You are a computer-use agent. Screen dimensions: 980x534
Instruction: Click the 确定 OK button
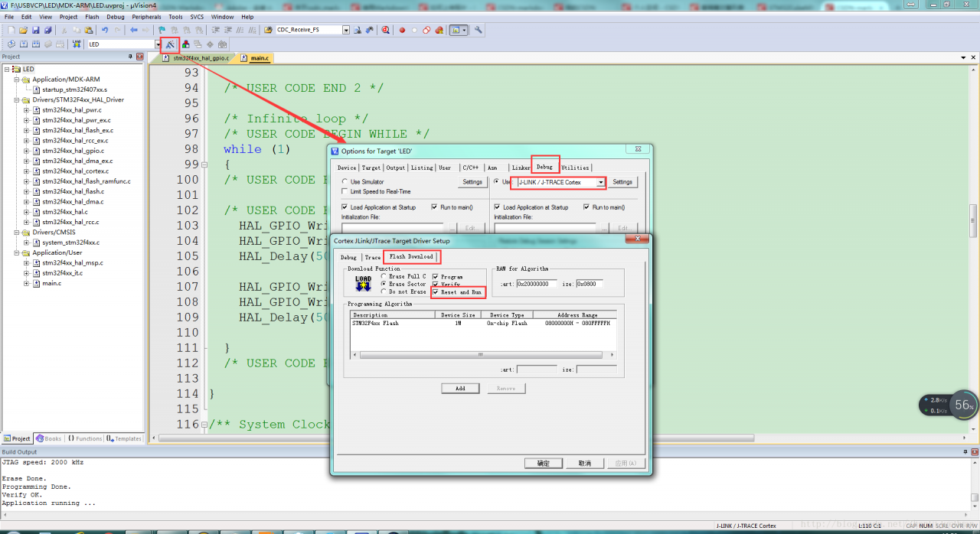(x=543, y=463)
